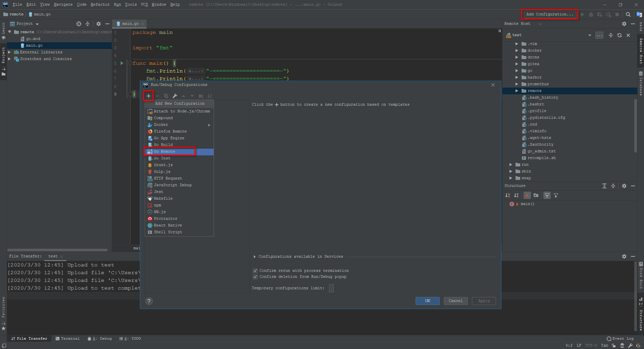644x349 pixels.
Task: Expand Configurations available in Services section
Action: coord(255,257)
